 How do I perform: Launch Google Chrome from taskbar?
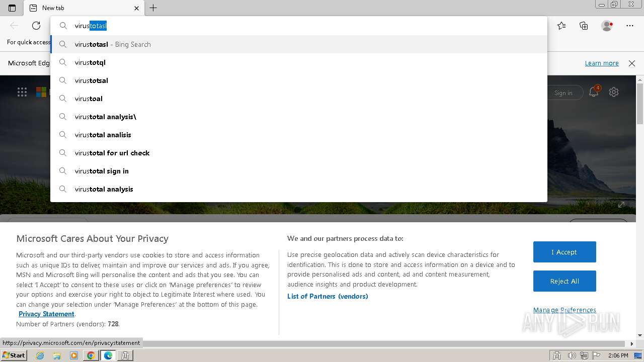91,355
